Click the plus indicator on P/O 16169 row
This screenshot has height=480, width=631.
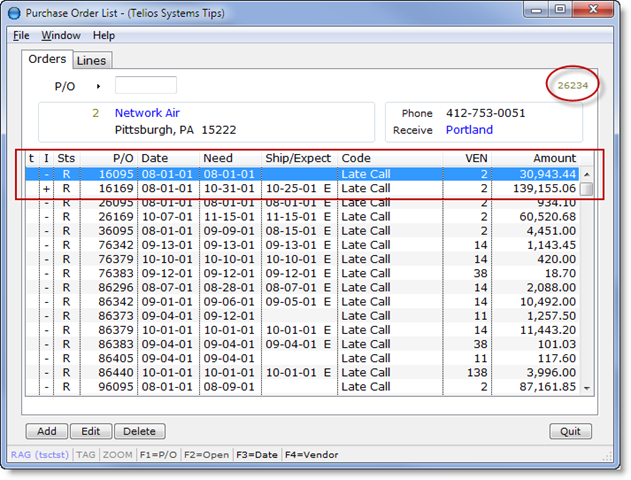(46, 188)
